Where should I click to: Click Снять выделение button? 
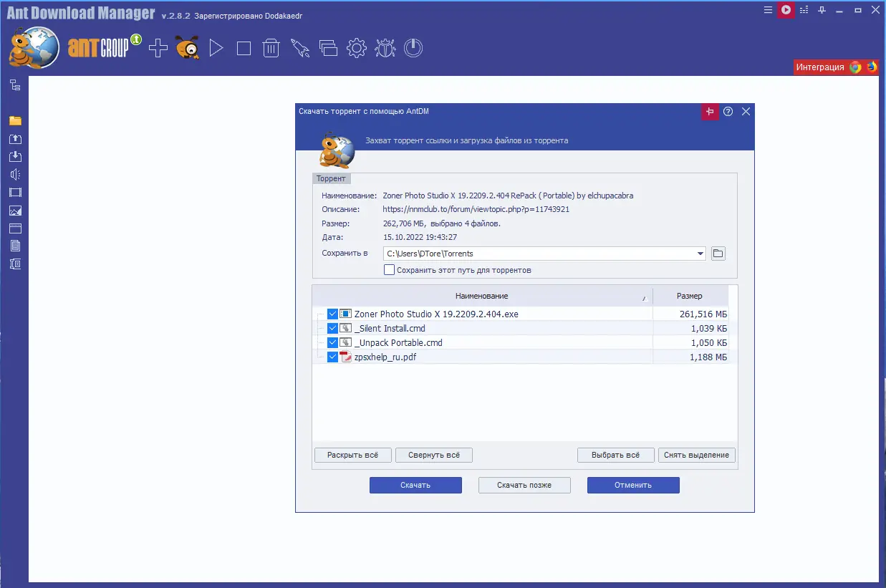696,455
